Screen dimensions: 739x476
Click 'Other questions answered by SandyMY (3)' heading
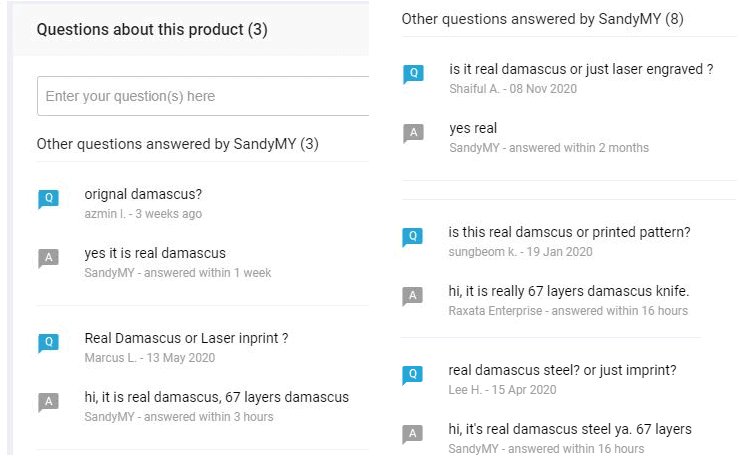pos(178,144)
